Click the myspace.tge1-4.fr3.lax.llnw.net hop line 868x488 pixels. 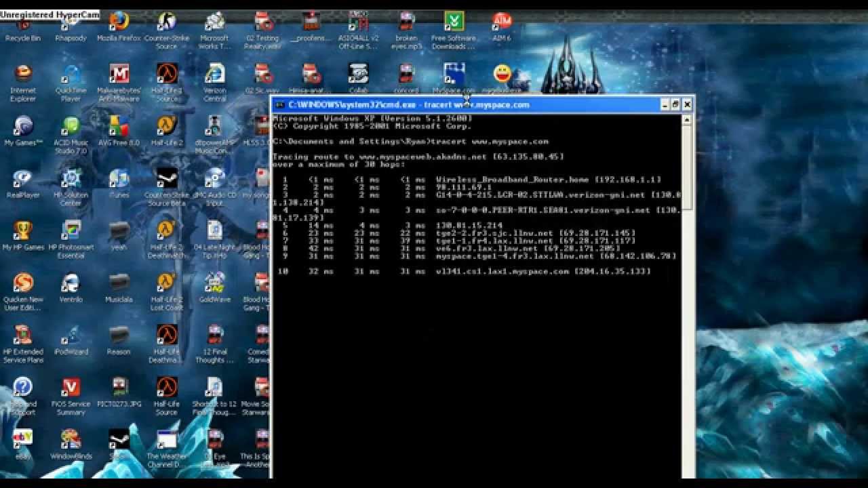[479, 256]
